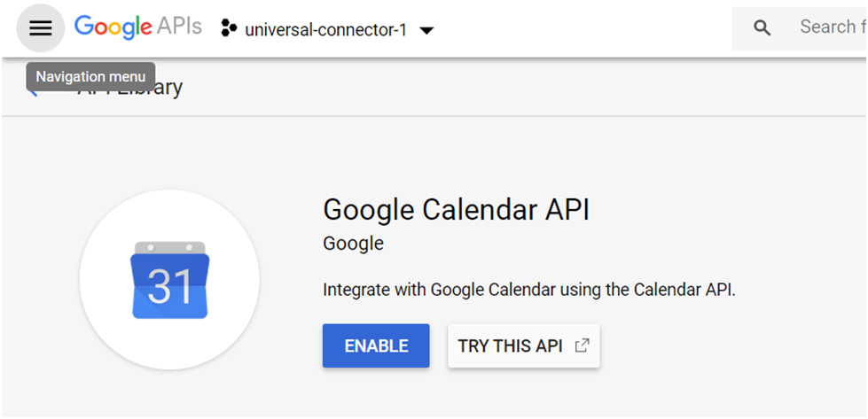The height and width of the screenshot is (419, 868).
Task: Click the Navigation menu tooltip
Action: click(x=90, y=77)
